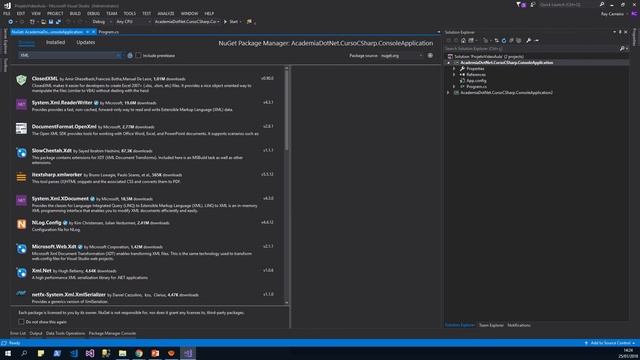Select App.config in Solution Explorer
The width and height of the screenshot is (640, 360).
476,81
